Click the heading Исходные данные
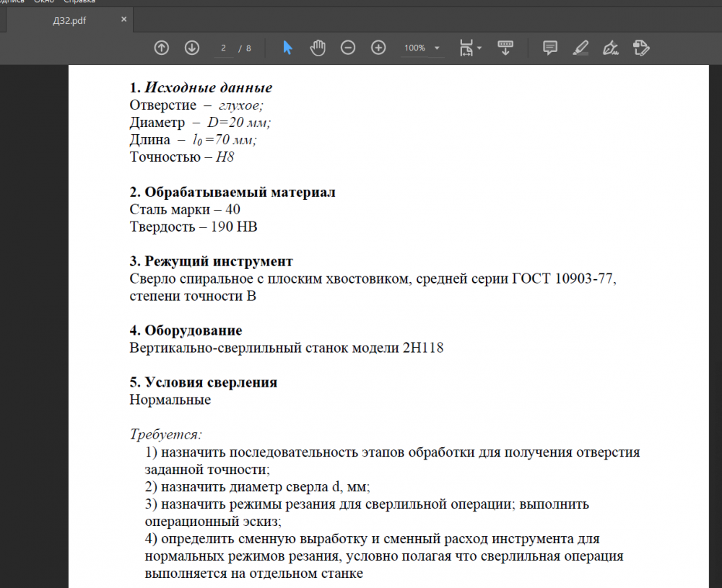Screen dimensions: 722x588 click(x=208, y=88)
